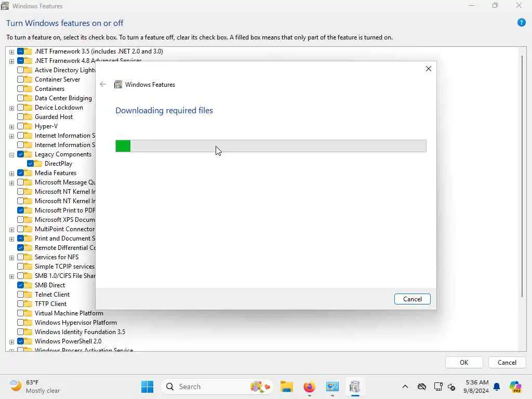Uncheck the DirectPlay checkbox
The height and width of the screenshot is (399, 532).
click(31, 164)
